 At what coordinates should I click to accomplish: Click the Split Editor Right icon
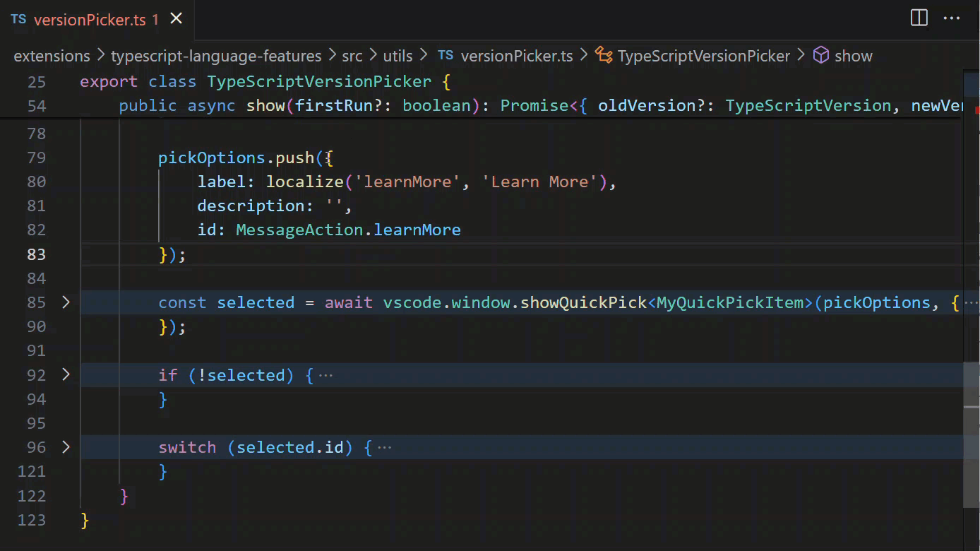(919, 18)
